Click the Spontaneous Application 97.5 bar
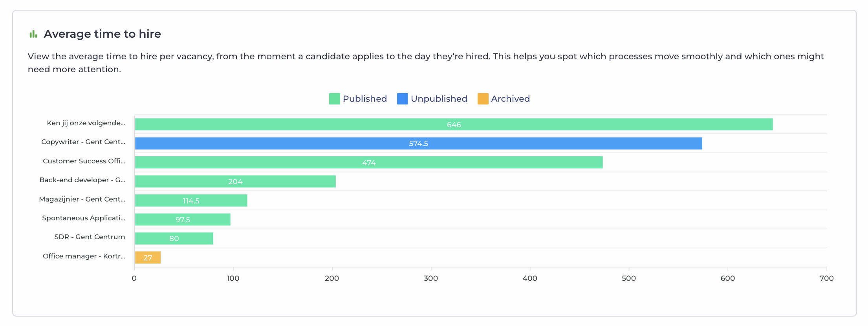The image size is (868, 326). [183, 220]
